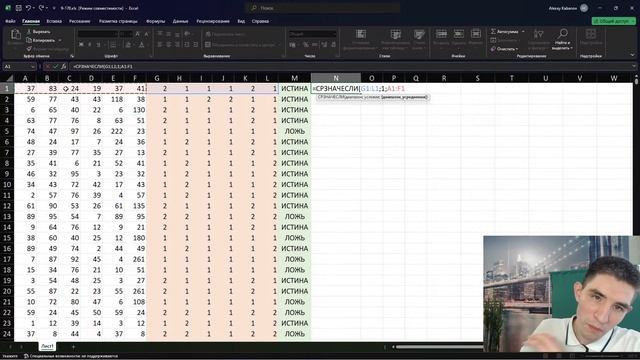The width and height of the screenshot is (640, 360).
Task: Click the Merge and Center icon
Action: click(x=208, y=44)
